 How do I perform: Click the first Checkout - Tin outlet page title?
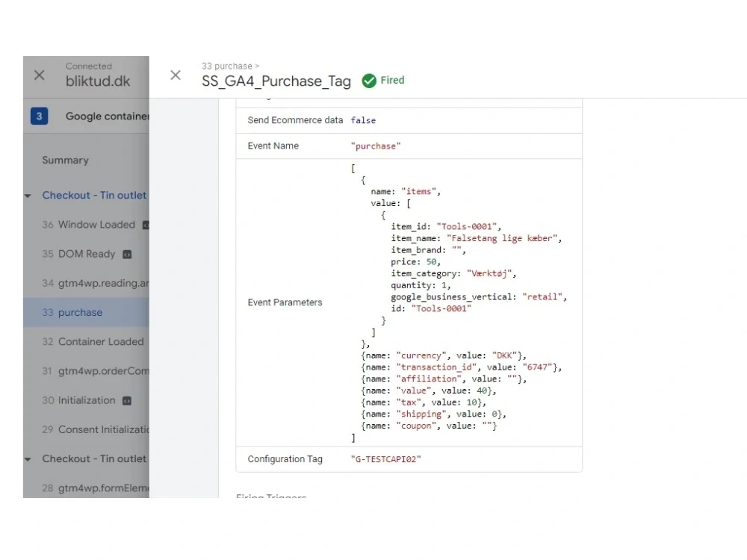tap(94, 195)
